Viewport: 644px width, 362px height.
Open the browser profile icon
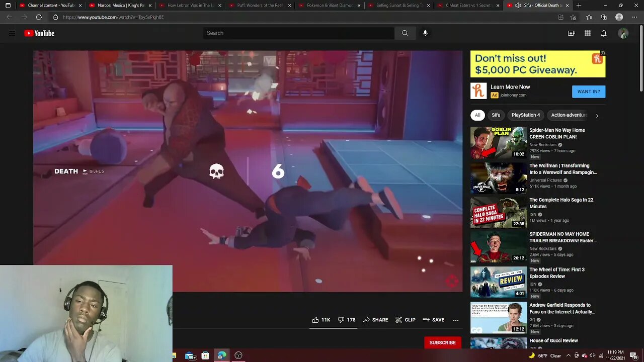(619, 17)
